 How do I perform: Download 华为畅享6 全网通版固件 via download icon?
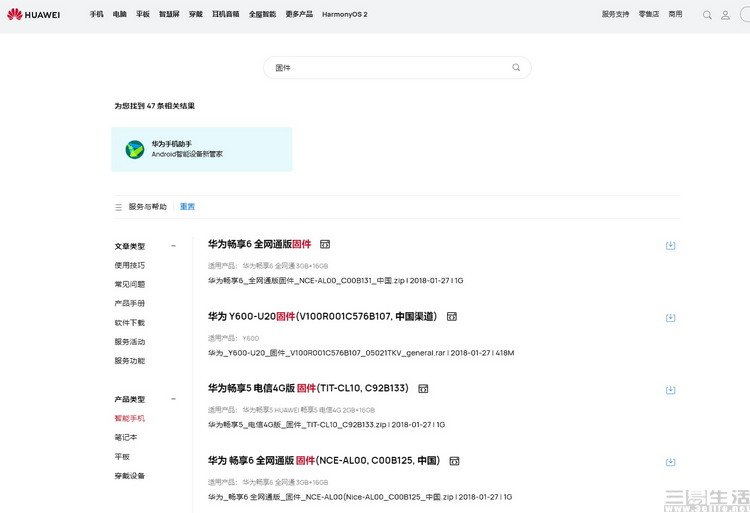[x=671, y=245]
